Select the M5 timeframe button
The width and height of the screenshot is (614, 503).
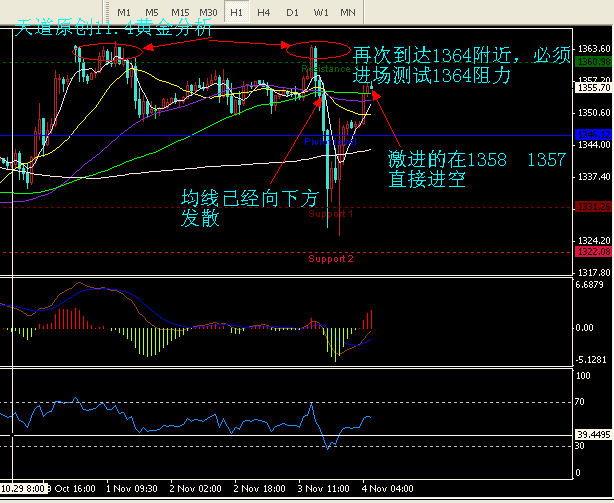[152, 11]
